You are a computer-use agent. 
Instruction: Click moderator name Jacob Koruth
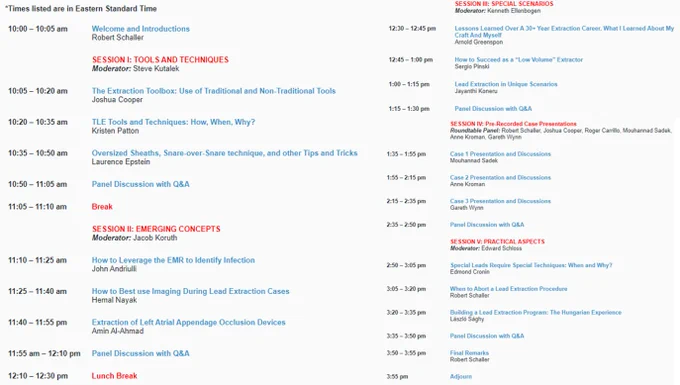point(155,238)
